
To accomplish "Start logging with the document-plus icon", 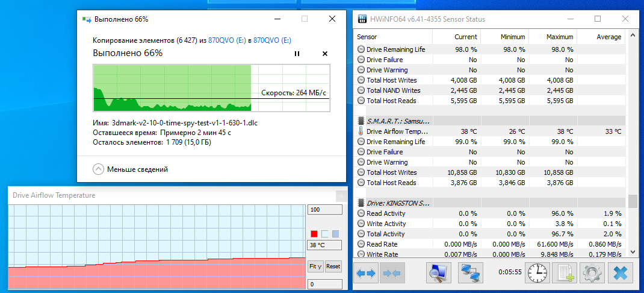I will (x=565, y=273).
